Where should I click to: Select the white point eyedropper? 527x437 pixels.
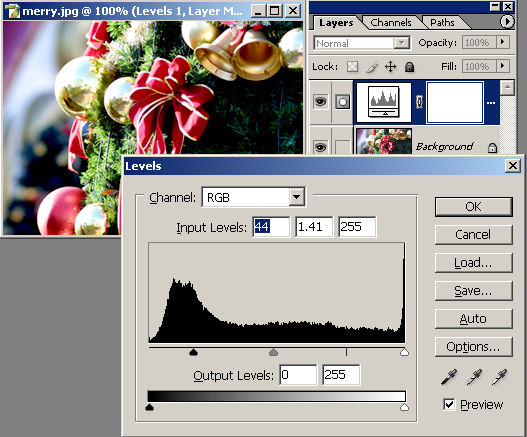pos(499,377)
